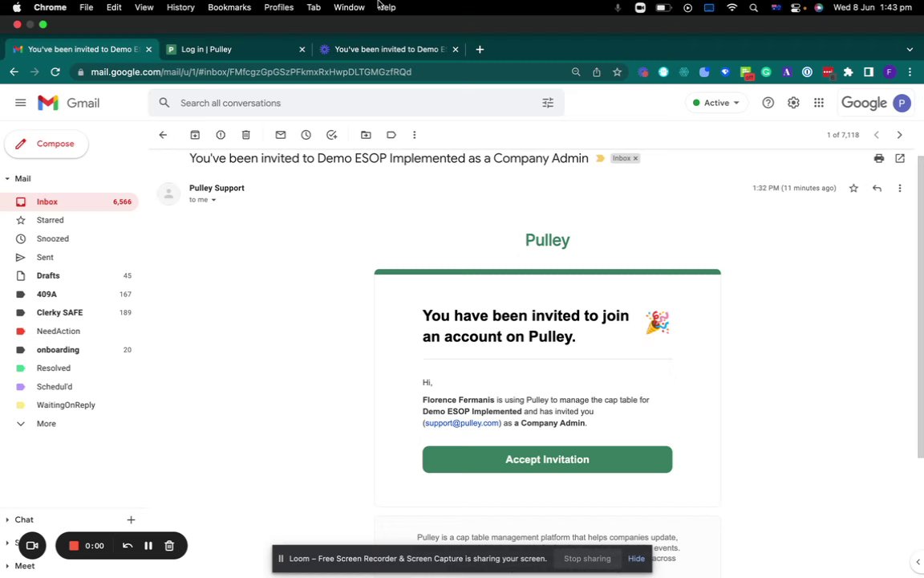Archive this email using the toolbar icon
924x578 pixels.
195,135
